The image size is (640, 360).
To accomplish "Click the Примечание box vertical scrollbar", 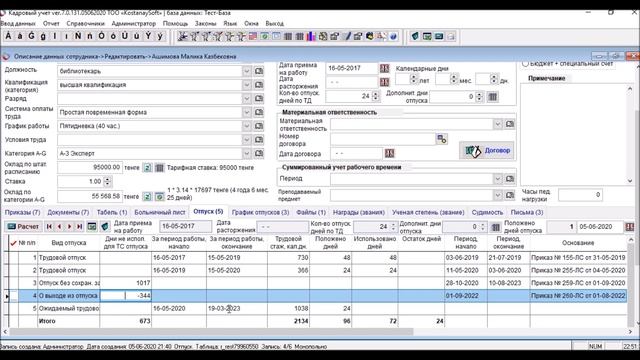I will 630,135.
